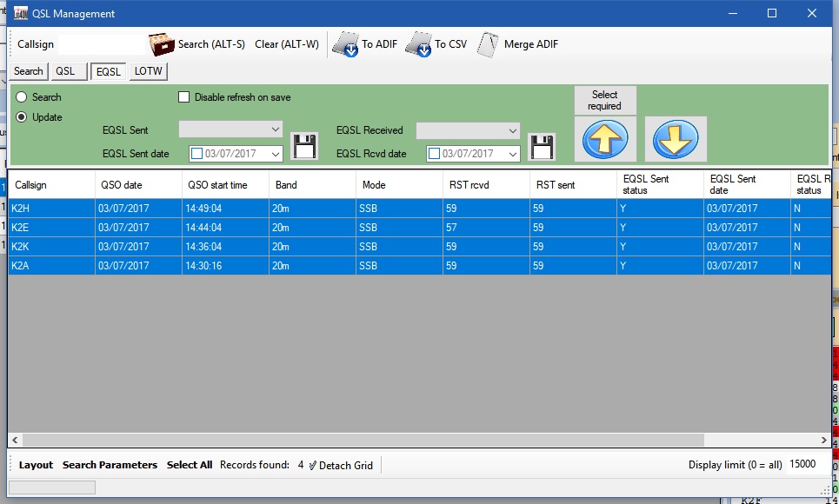Switch to the EQSL tab
The width and height of the screenshot is (839, 504).
pyautogui.click(x=108, y=71)
